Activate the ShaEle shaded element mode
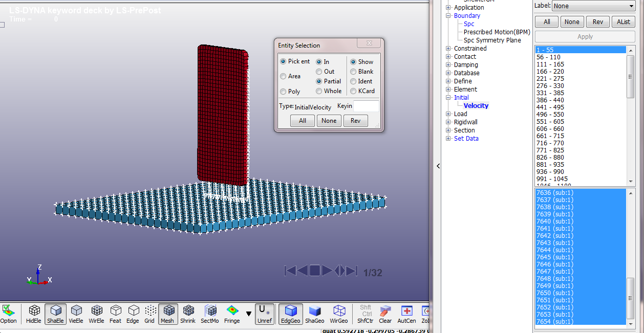The height and width of the screenshot is (333, 644). (55, 314)
